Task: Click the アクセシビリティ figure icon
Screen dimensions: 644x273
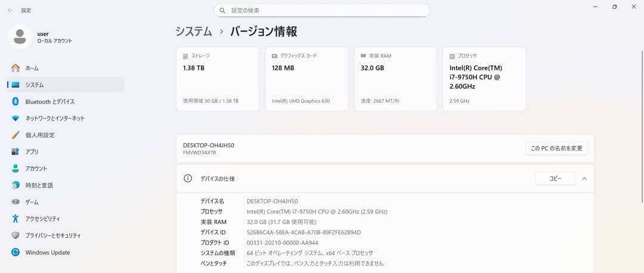Action: 16,219
